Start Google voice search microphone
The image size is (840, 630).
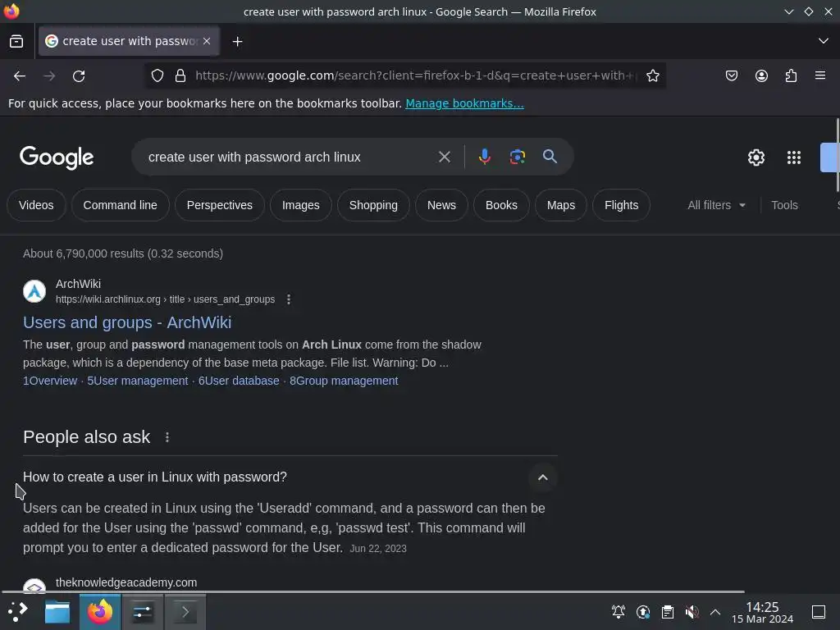click(x=484, y=157)
